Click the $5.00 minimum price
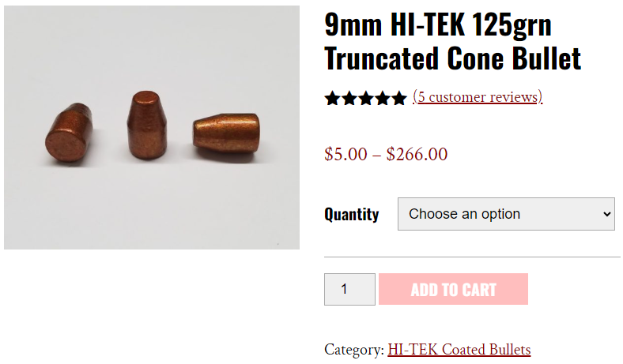Image resolution: width=623 pixels, height=364 pixels. tap(345, 154)
